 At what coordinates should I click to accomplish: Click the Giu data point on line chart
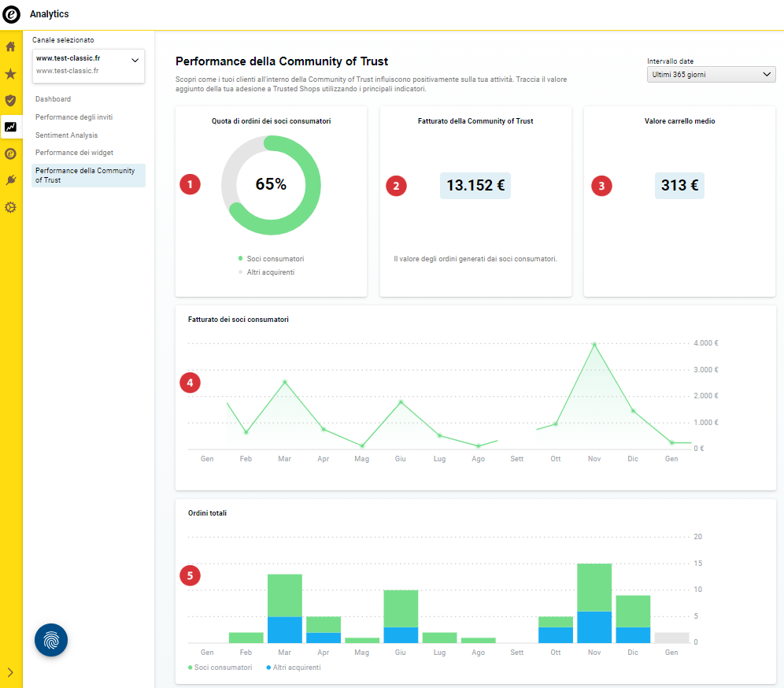401,402
